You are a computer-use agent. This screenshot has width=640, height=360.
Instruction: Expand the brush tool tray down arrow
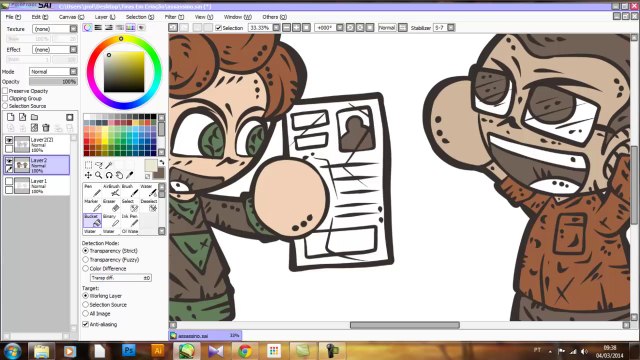tap(162, 231)
